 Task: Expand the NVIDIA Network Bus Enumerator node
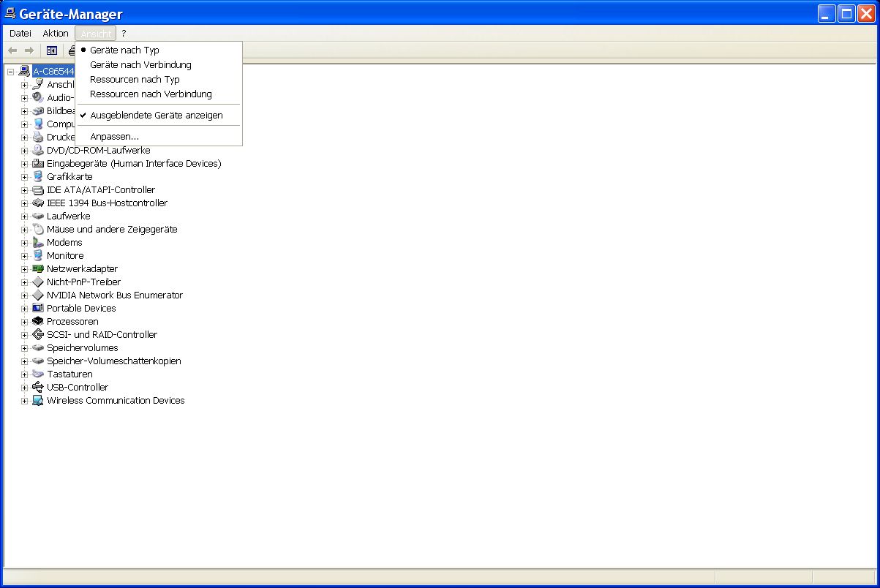coord(24,295)
